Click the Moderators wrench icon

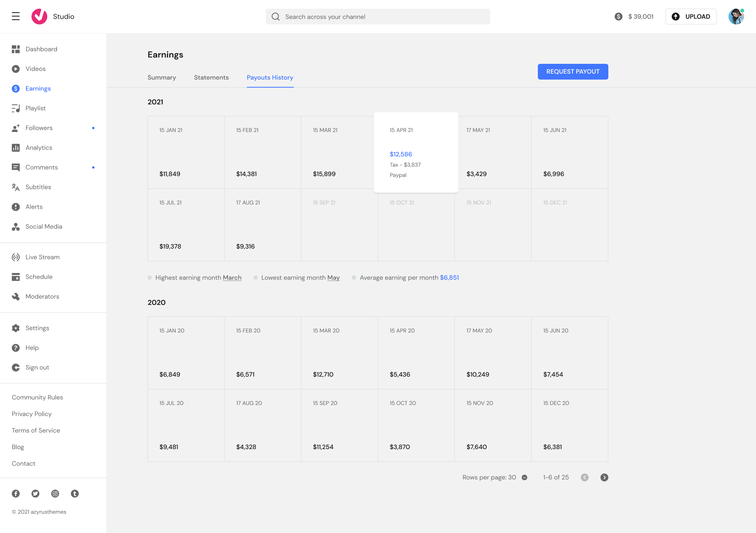[16, 297]
